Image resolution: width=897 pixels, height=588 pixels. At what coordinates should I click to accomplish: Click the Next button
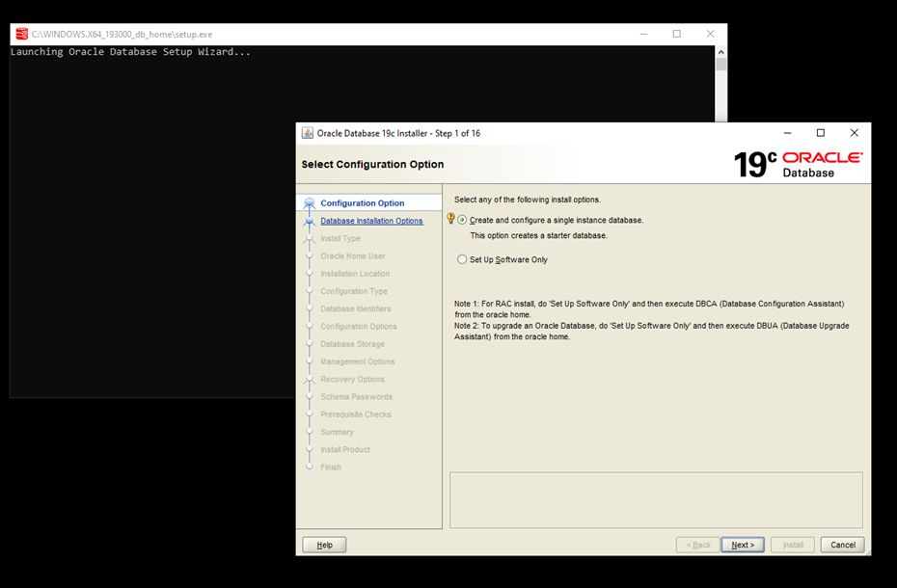point(743,545)
